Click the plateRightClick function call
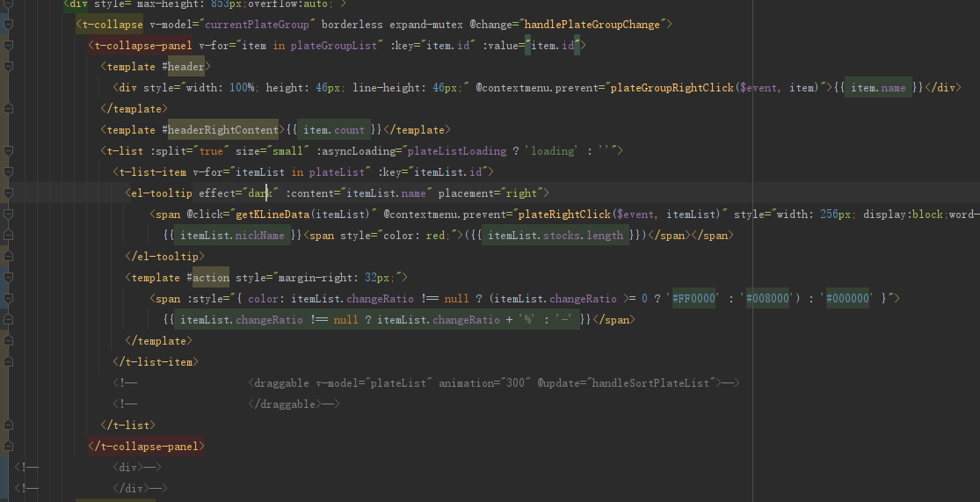980x502 pixels. tap(564, 215)
